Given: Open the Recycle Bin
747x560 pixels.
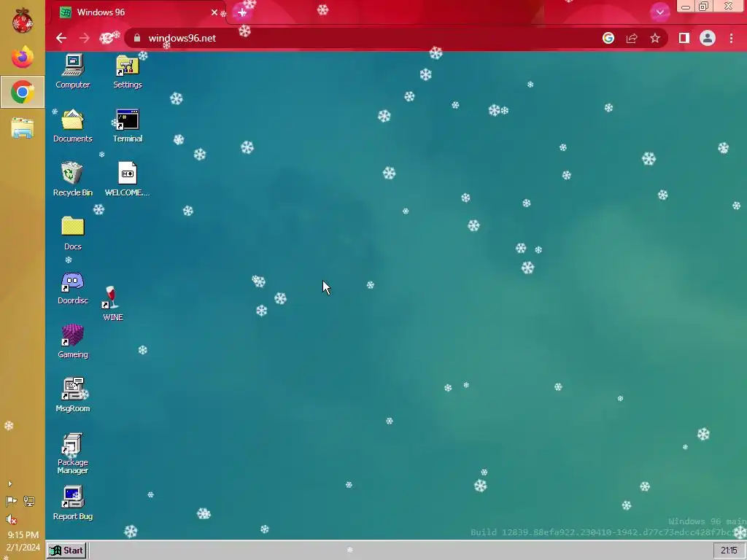Looking at the screenshot, I should [x=72, y=179].
